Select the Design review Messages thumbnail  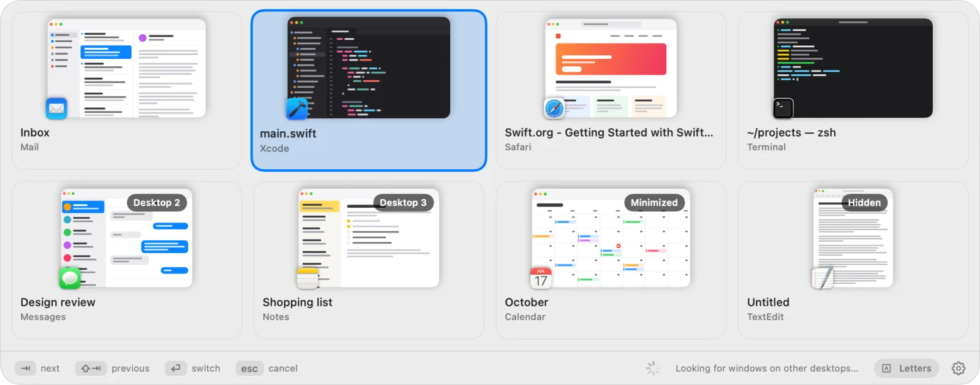point(127,238)
